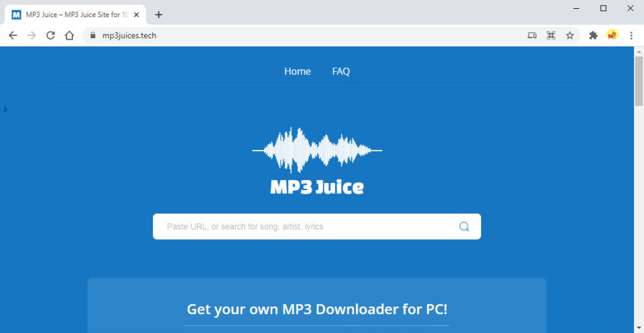Image resolution: width=644 pixels, height=333 pixels.
Task: Click the QR code icon in address bar
Action: [x=551, y=35]
